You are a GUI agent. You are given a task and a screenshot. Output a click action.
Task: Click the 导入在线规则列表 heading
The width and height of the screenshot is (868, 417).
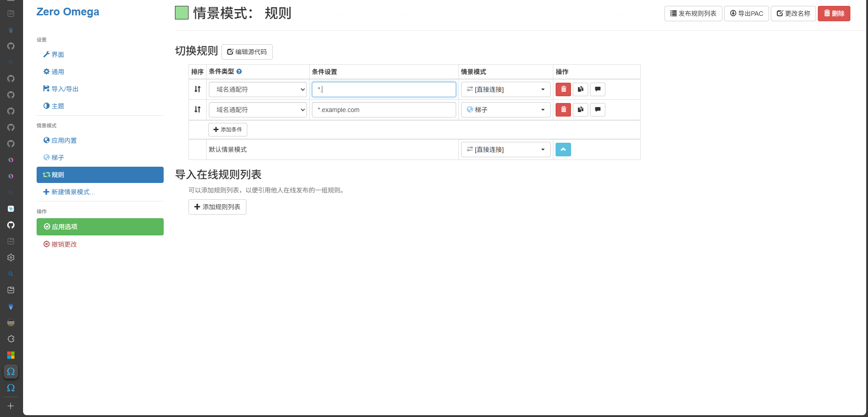pos(218,175)
